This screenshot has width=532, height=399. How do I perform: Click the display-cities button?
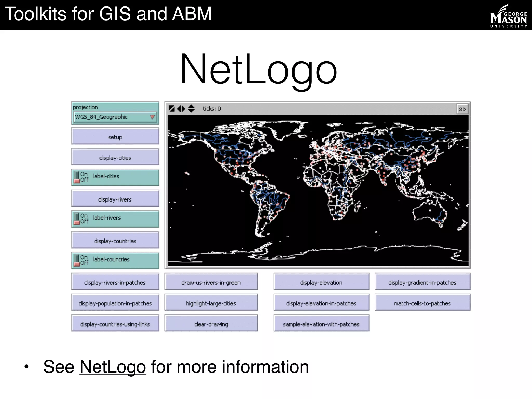tap(115, 157)
